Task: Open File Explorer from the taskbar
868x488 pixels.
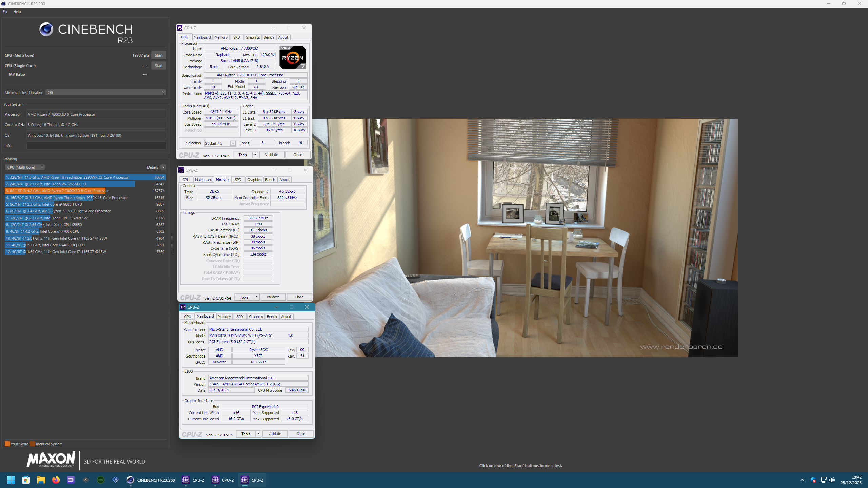Action: coord(41,480)
